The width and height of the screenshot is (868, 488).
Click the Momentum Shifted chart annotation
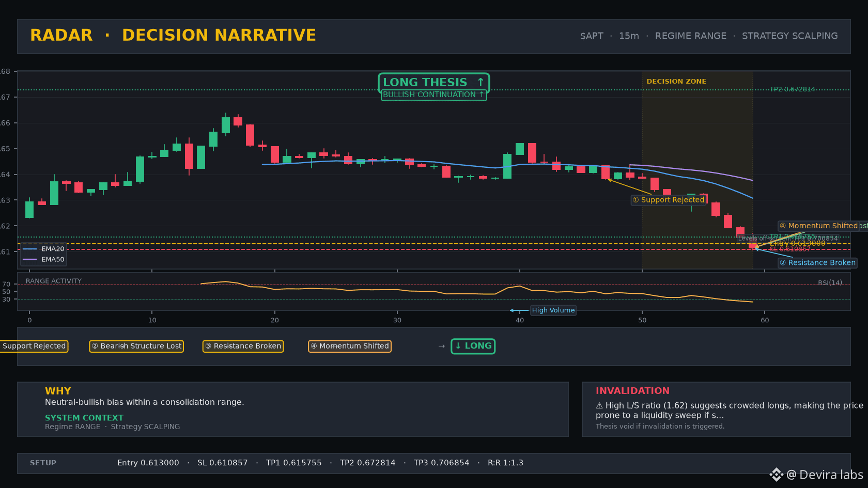point(823,226)
